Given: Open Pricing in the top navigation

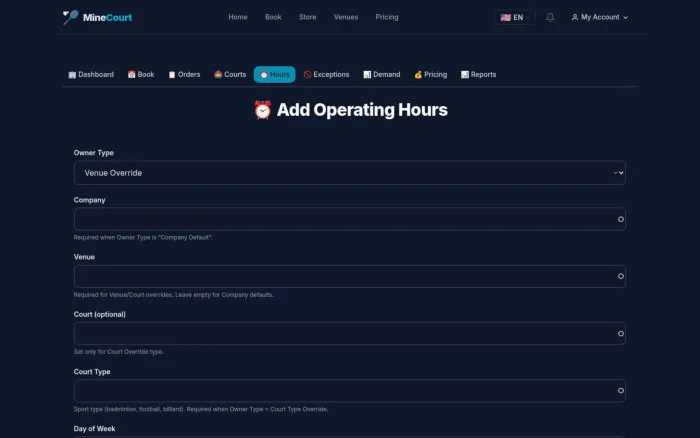Looking at the screenshot, I should pos(387,17).
